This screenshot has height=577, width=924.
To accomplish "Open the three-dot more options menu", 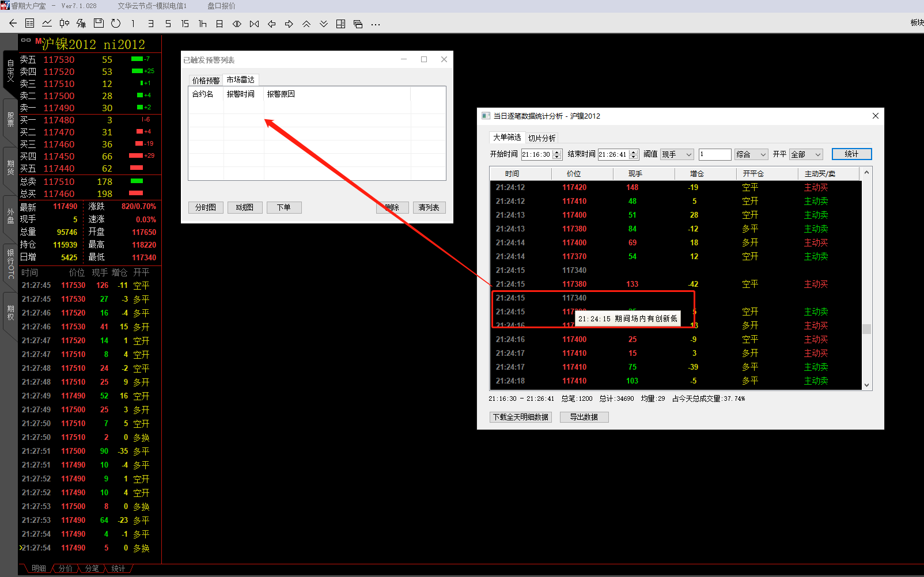I will tap(376, 24).
